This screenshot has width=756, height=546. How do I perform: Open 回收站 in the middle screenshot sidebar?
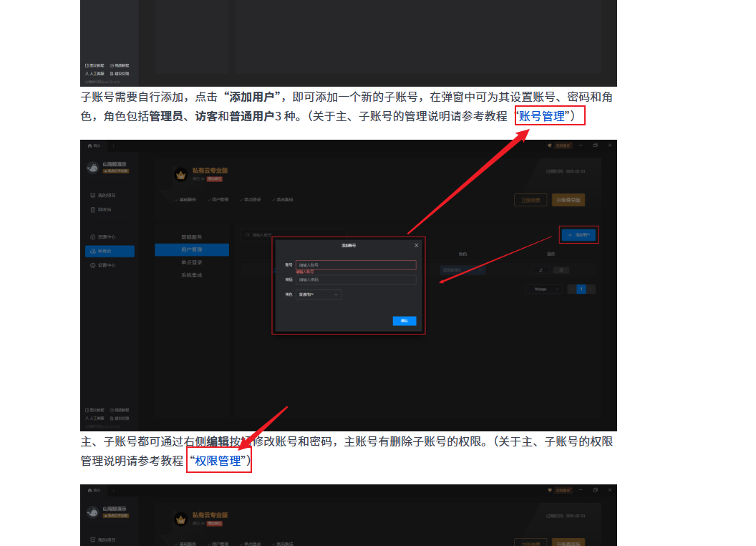click(101, 209)
